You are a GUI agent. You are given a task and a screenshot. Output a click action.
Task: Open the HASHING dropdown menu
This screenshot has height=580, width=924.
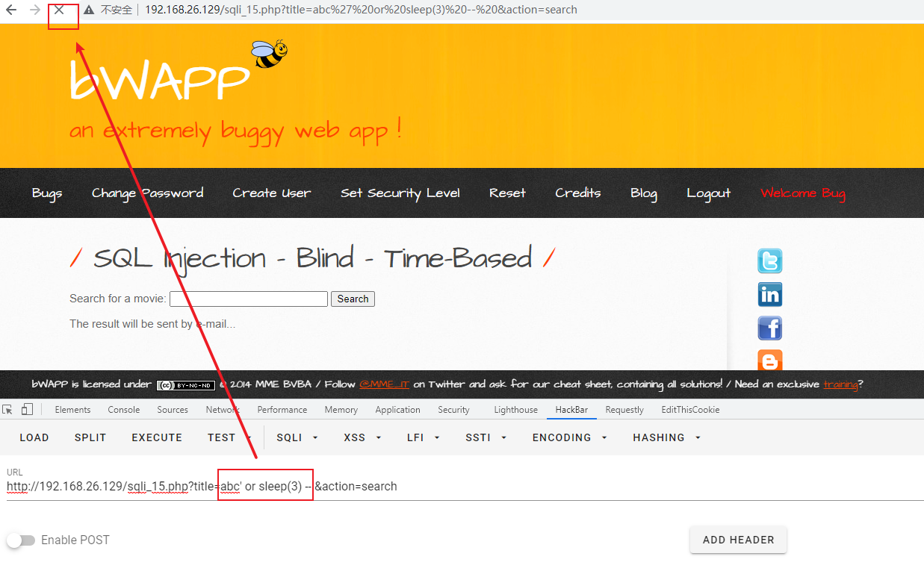[666, 437]
